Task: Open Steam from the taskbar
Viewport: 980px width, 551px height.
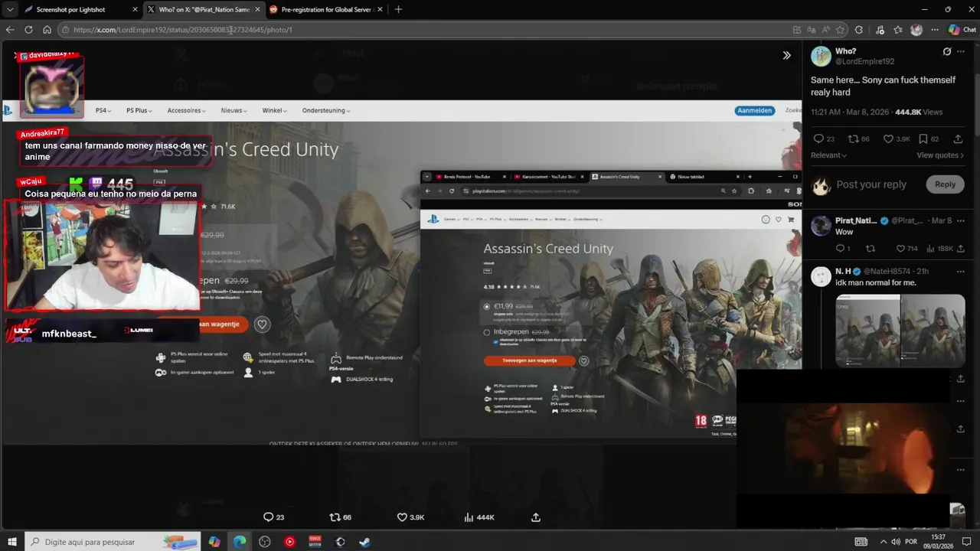Action: [x=365, y=542]
